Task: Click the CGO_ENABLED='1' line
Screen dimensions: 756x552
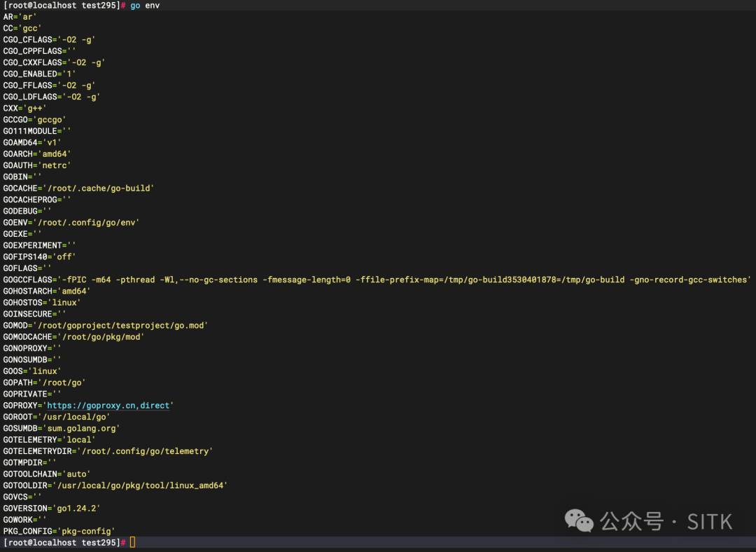Action: tap(40, 74)
